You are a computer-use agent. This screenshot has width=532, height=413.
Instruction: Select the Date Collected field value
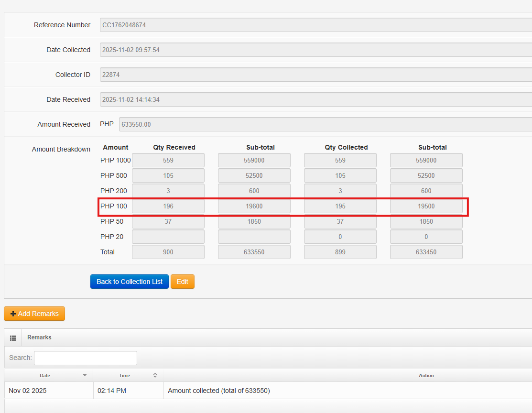pyautogui.click(x=316, y=50)
